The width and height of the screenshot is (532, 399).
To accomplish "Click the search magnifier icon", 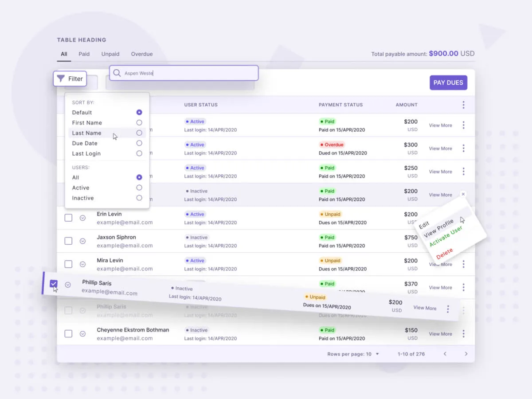I will coord(117,72).
